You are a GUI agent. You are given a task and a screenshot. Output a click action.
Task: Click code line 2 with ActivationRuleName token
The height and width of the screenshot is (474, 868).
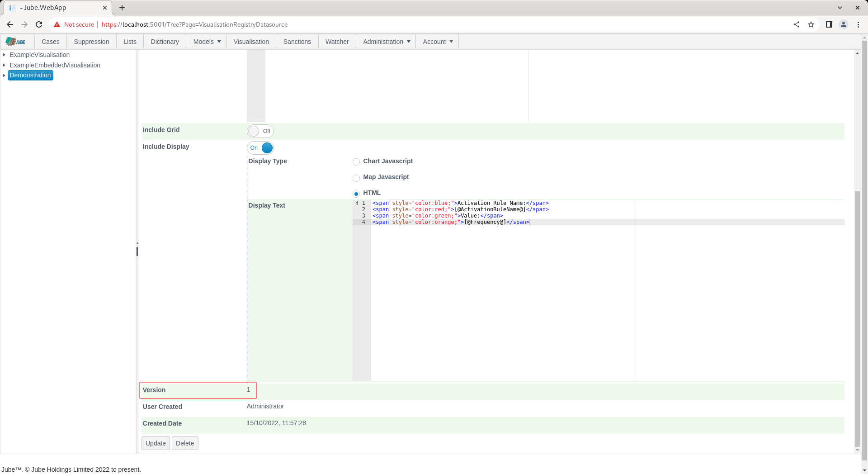[460, 209]
